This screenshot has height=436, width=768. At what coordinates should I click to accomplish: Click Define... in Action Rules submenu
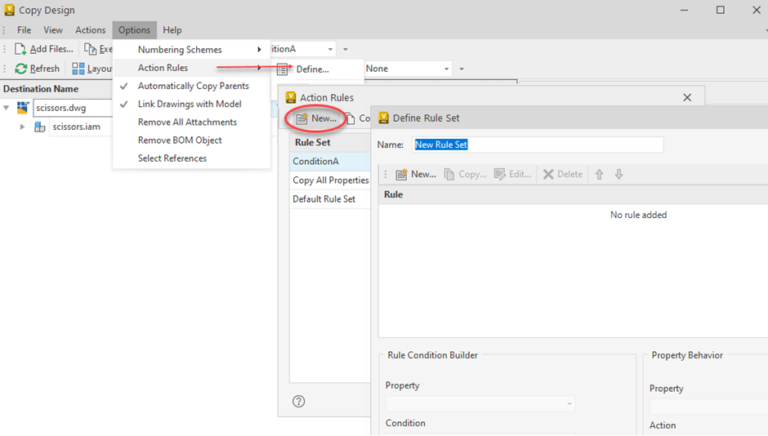[312, 69]
